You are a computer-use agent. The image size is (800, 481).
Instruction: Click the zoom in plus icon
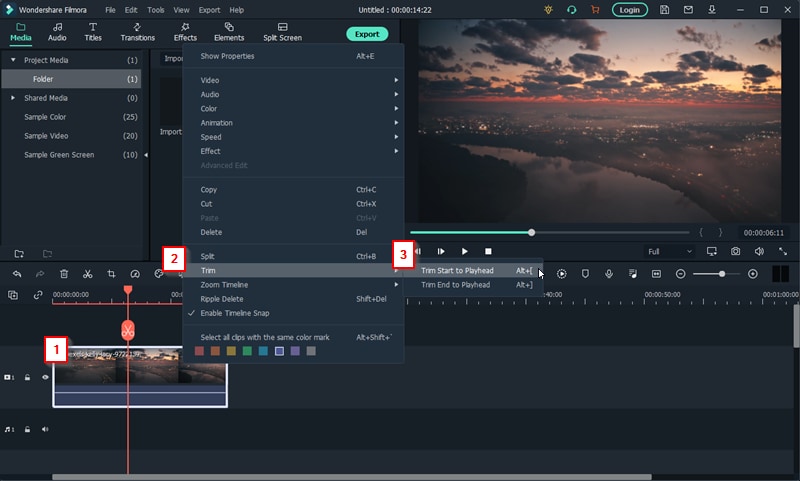point(753,274)
